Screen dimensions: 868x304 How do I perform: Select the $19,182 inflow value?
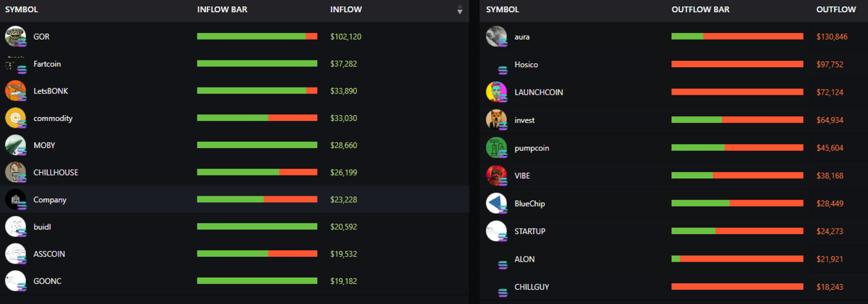[344, 280]
